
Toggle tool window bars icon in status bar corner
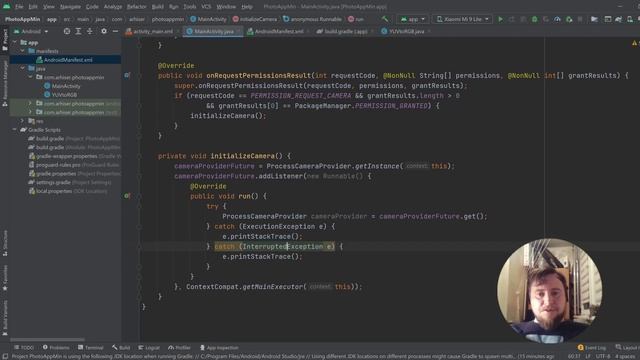[x=5, y=356]
